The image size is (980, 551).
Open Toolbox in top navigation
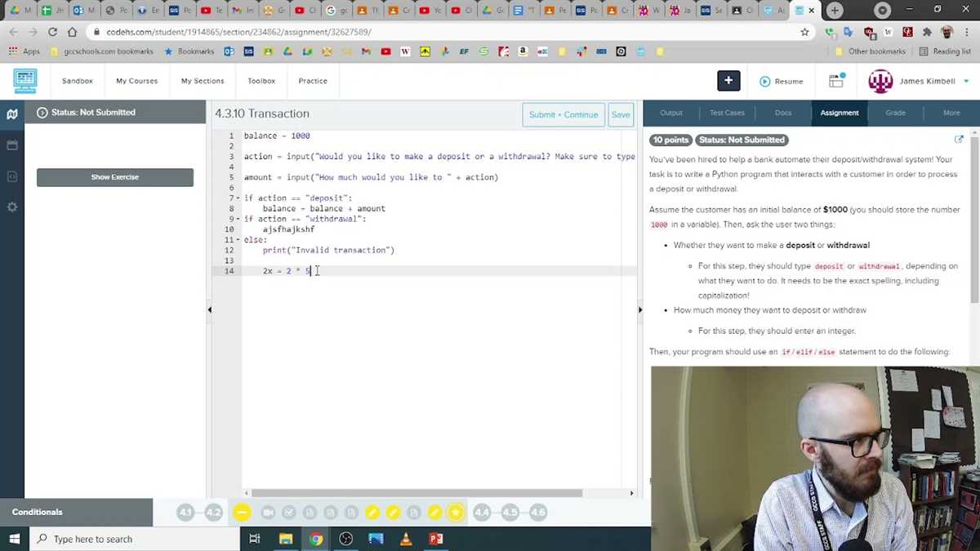[x=261, y=81]
